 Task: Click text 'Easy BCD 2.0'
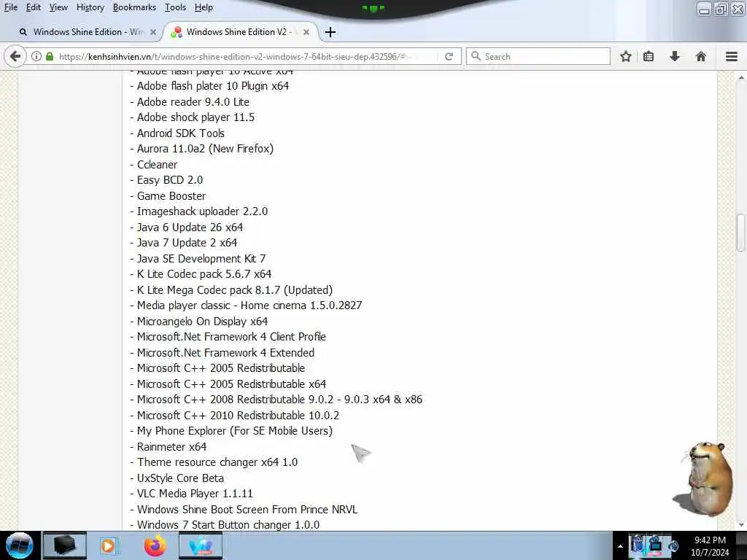(169, 180)
